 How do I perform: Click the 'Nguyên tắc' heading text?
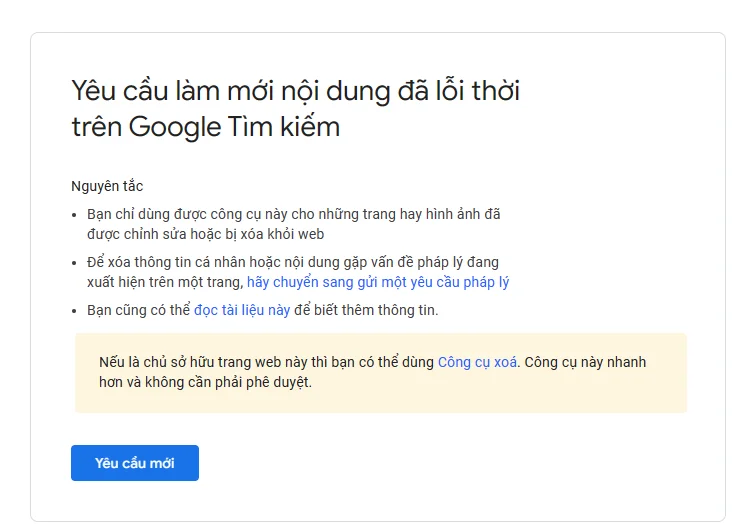[x=107, y=186]
